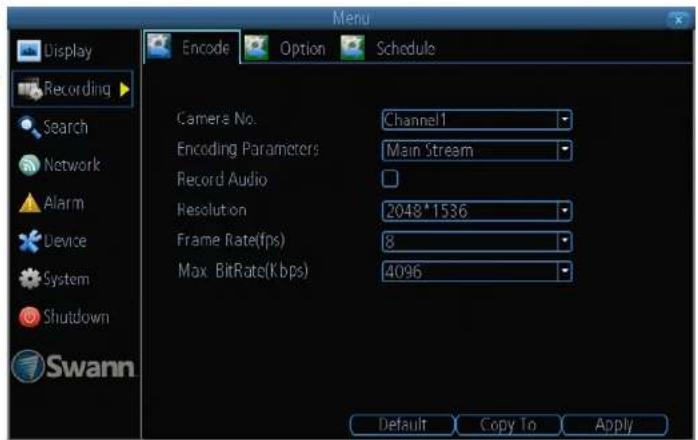
Task: Open the Alarm warning triangle icon
Action: [30, 203]
